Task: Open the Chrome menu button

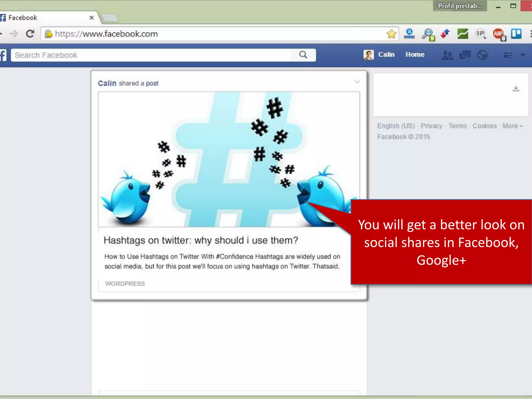Action: pos(530,34)
